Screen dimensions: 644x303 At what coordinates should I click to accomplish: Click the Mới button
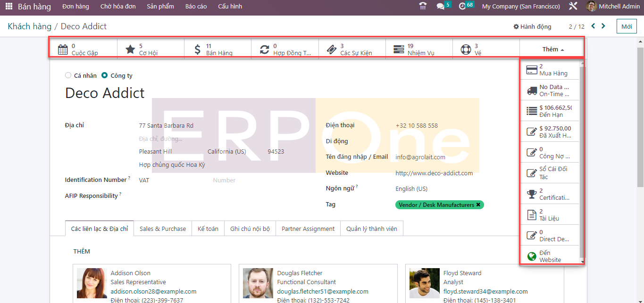626,26
